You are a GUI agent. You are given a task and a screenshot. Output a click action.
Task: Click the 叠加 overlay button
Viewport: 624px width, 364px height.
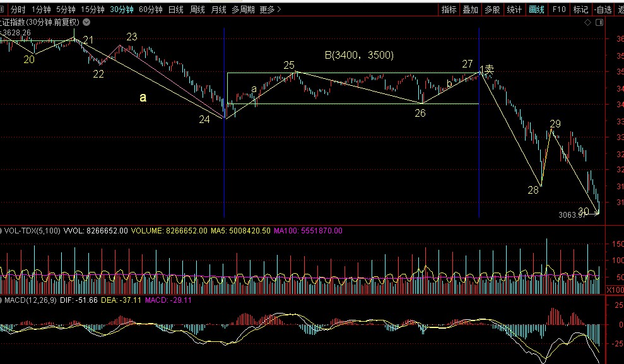[x=471, y=9]
